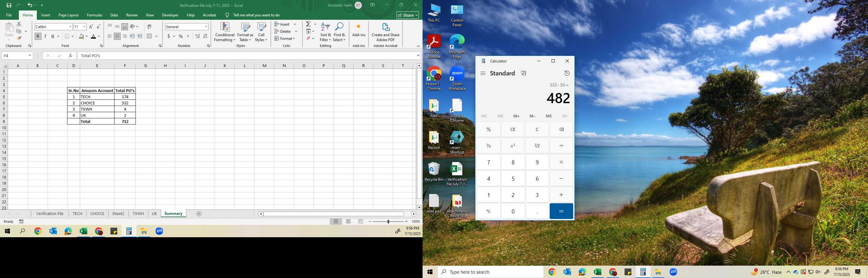Screen dimensions: 868x278
Task: Click calculator CE button
Action: click(x=513, y=129)
